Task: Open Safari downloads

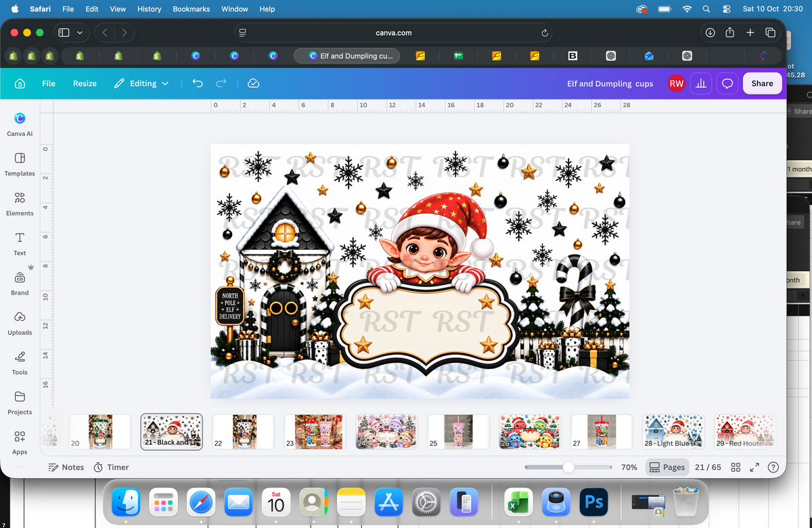Action: tap(710, 32)
